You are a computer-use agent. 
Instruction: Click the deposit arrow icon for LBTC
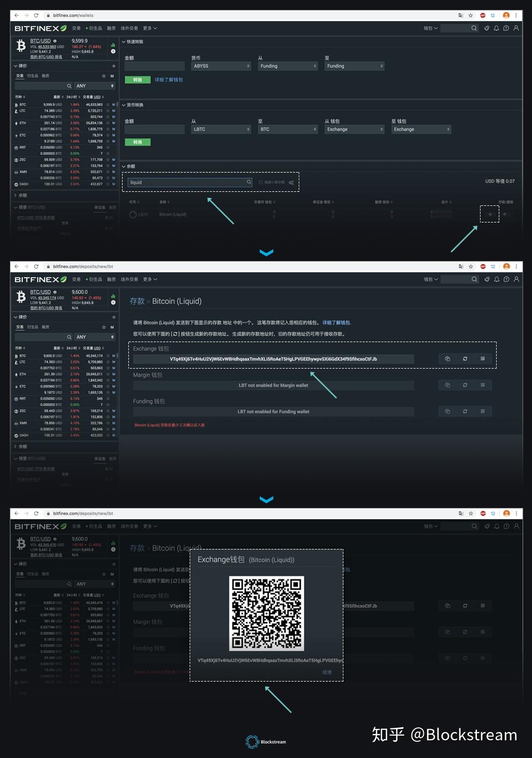(x=489, y=214)
